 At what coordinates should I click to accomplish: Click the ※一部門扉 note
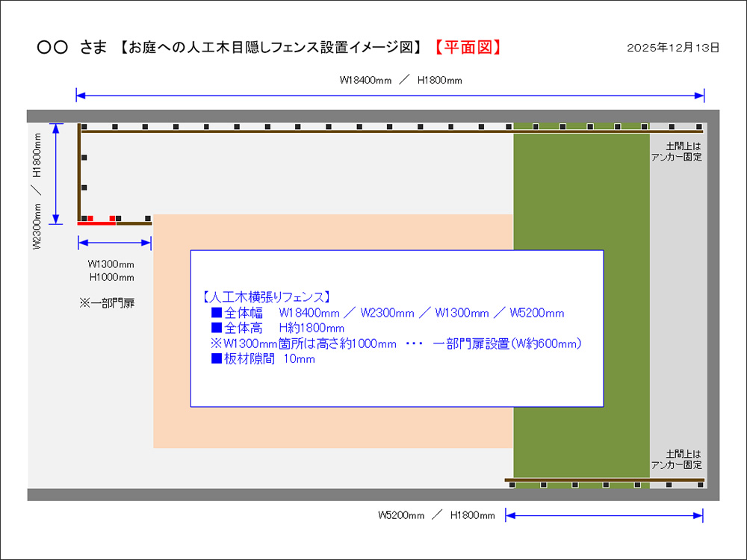coord(107,303)
